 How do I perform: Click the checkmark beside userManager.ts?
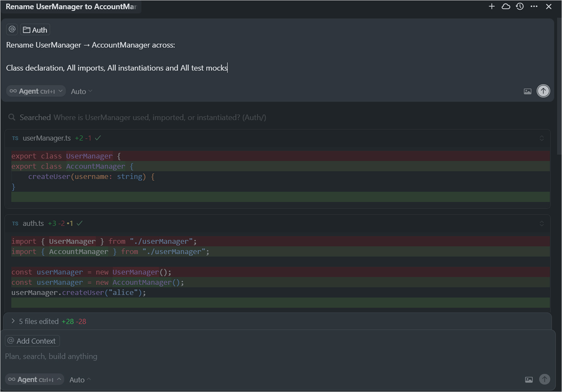(x=98, y=138)
